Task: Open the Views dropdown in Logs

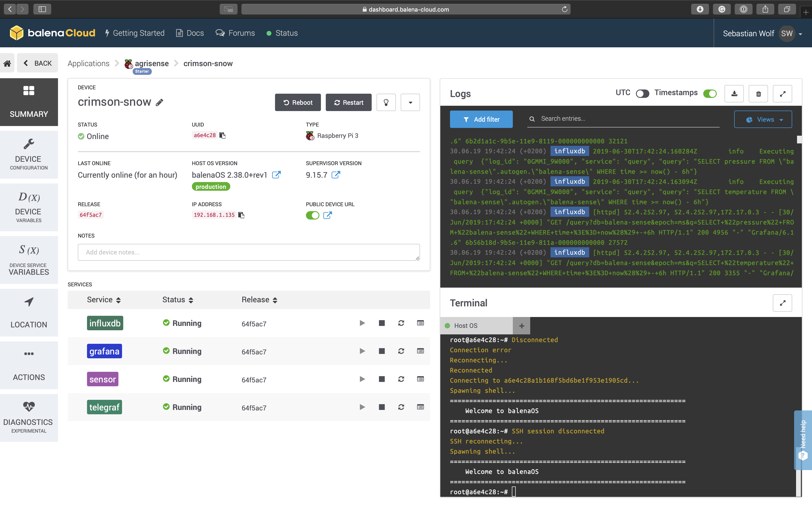Action: [x=763, y=119]
